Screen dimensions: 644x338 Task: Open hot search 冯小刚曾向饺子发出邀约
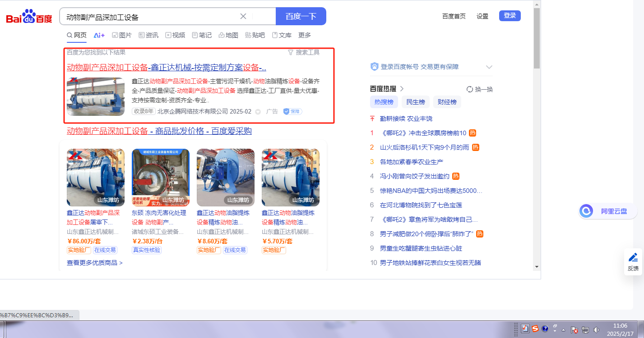415,176
